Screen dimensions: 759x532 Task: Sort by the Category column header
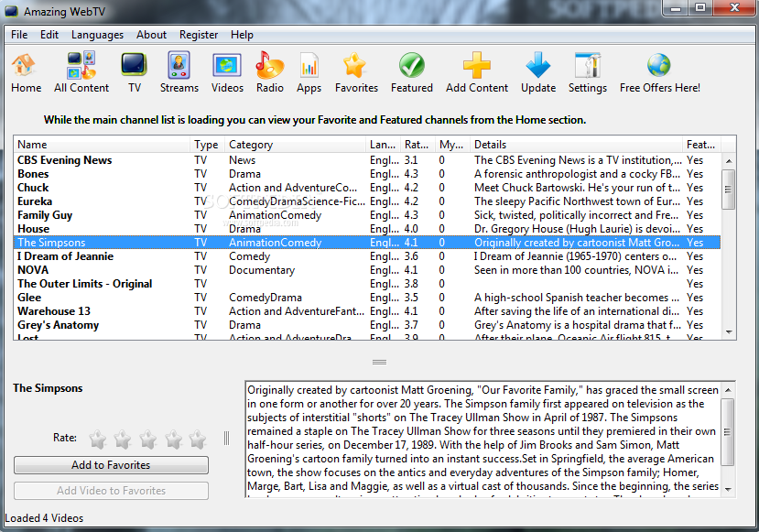296,145
